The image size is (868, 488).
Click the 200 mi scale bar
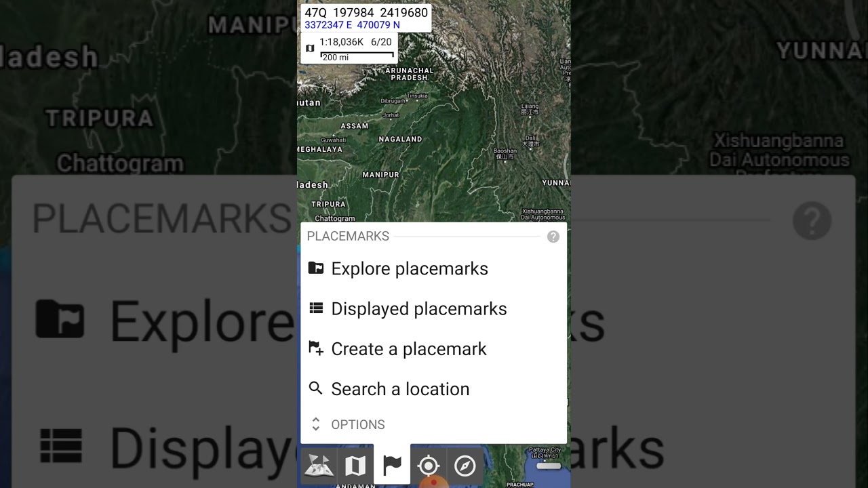(357, 56)
